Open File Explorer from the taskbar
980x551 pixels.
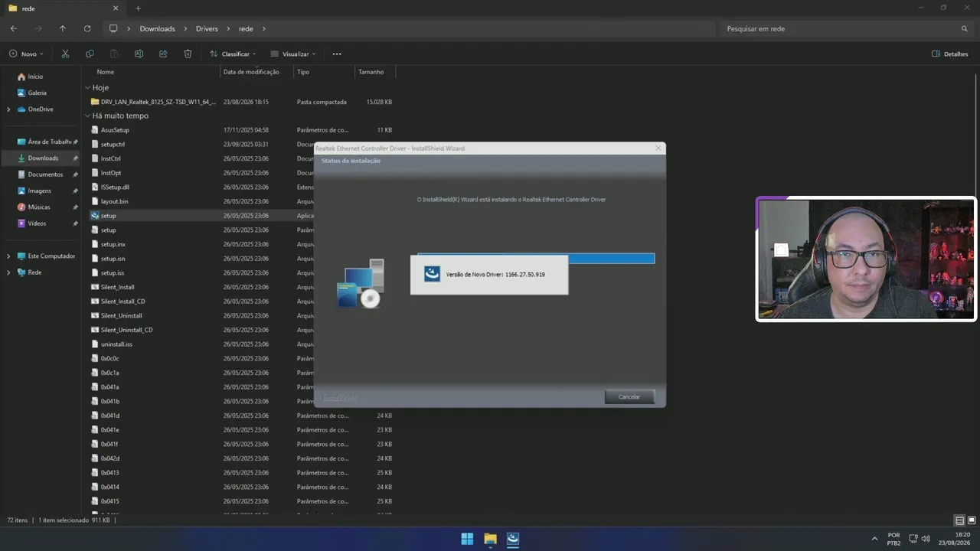pyautogui.click(x=490, y=539)
